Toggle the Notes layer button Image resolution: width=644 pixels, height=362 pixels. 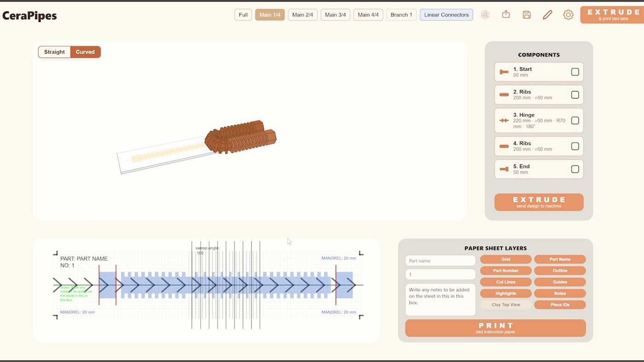pos(560,293)
